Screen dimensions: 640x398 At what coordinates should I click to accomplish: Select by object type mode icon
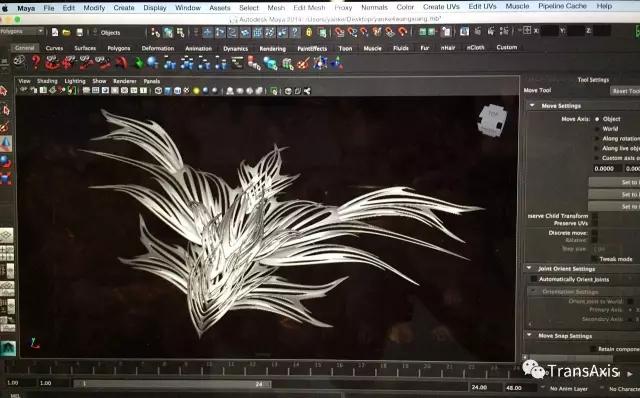point(168,32)
